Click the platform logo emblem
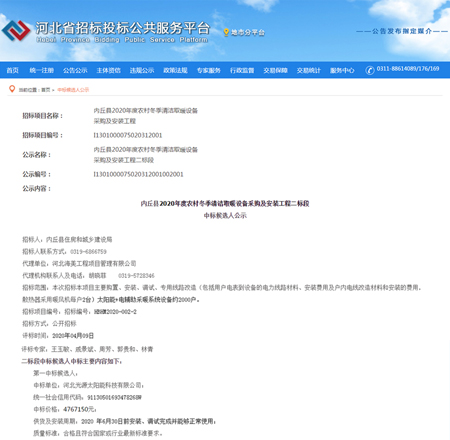This screenshot has width=450, height=440. (x=16, y=31)
